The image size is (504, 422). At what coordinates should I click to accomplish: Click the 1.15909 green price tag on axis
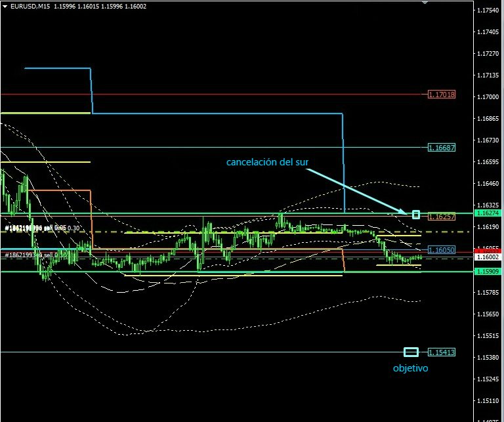(488, 271)
